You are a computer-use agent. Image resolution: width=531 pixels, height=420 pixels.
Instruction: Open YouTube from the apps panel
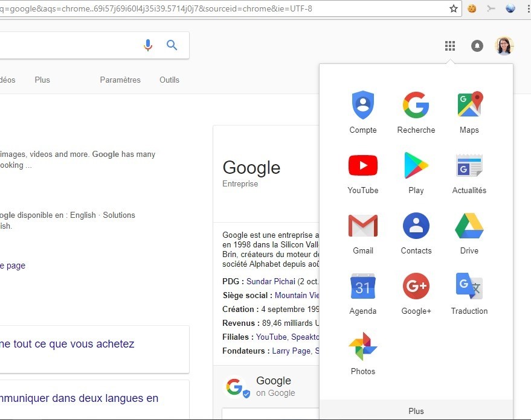pyautogui.click(x=362, y=165)
